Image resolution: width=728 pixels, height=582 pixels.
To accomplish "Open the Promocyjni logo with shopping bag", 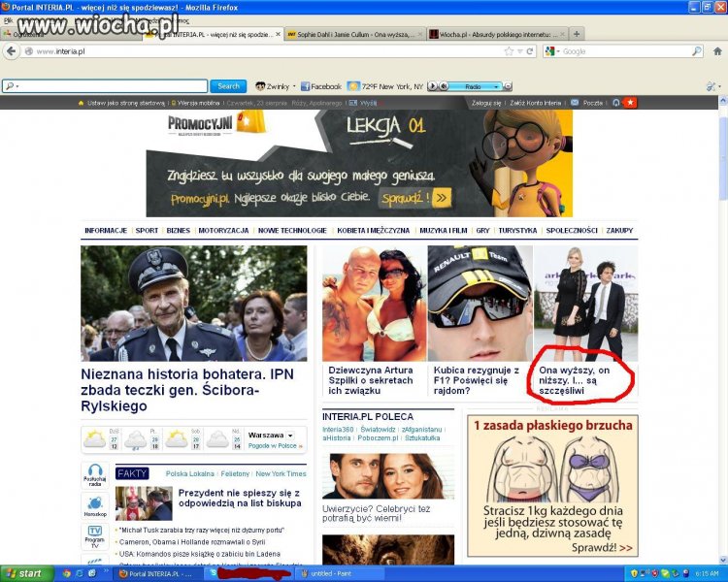I will pyautogui.click(x=216, y=122).
